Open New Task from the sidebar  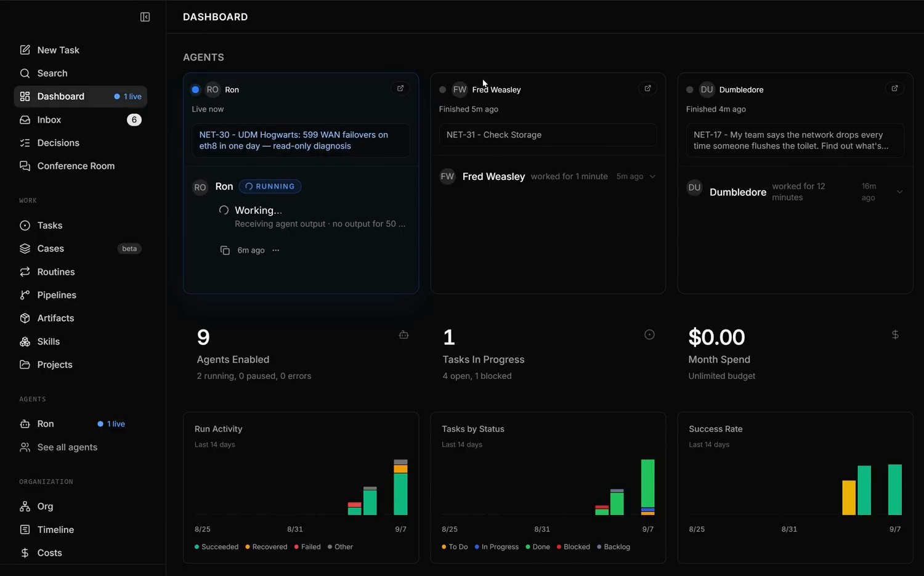point(80,50)
